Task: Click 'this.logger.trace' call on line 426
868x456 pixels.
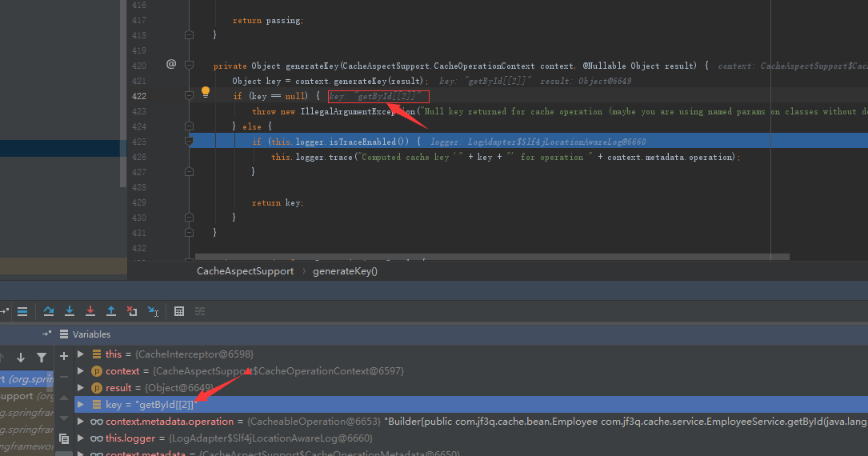Action: click(312, 157)
